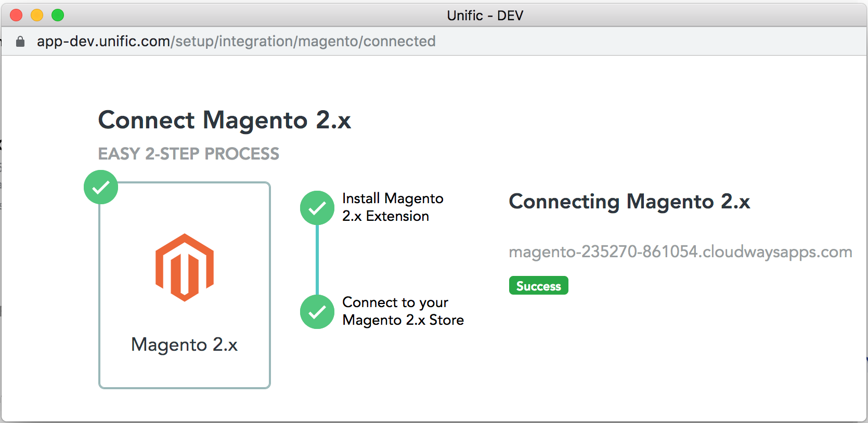The height and width of the screenshot is (423, 868).
Task: Click the padlock icon in the address bar
Action: point(20,42)
